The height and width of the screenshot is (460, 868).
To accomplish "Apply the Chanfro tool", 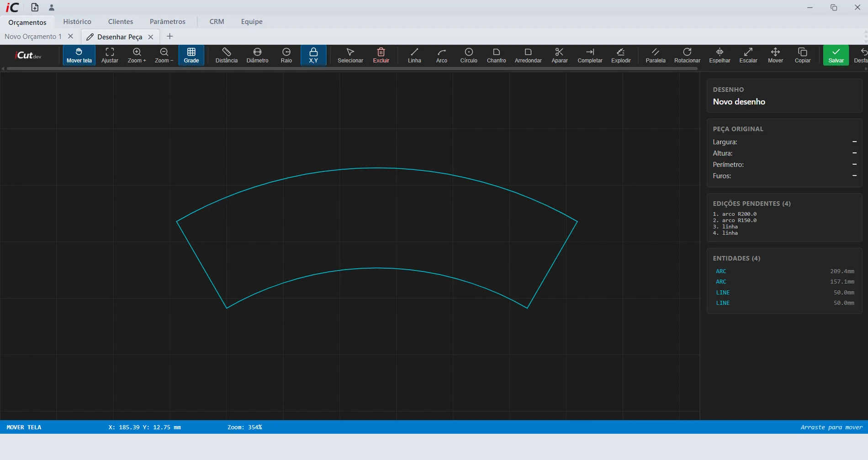I will tap(496, 55).
